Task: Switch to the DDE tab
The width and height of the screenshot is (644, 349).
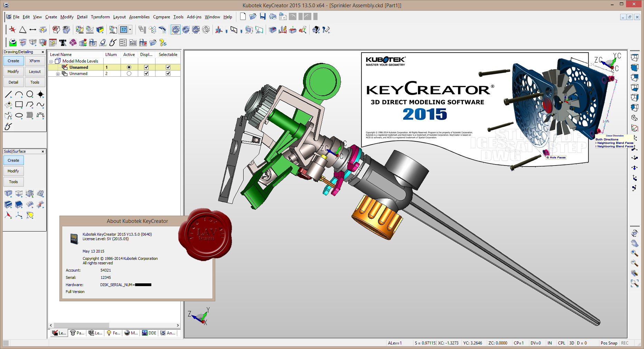Action: click(x=149, y=333)
